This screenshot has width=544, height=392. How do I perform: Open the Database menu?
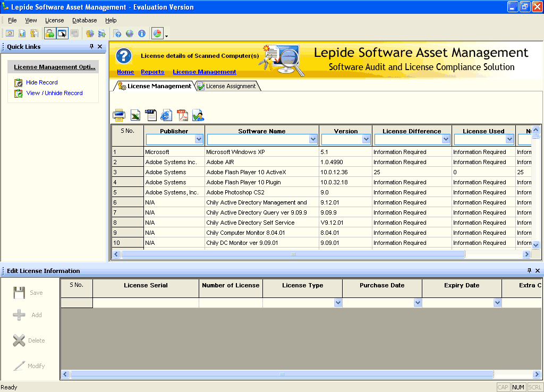click(x=84, y=20)
